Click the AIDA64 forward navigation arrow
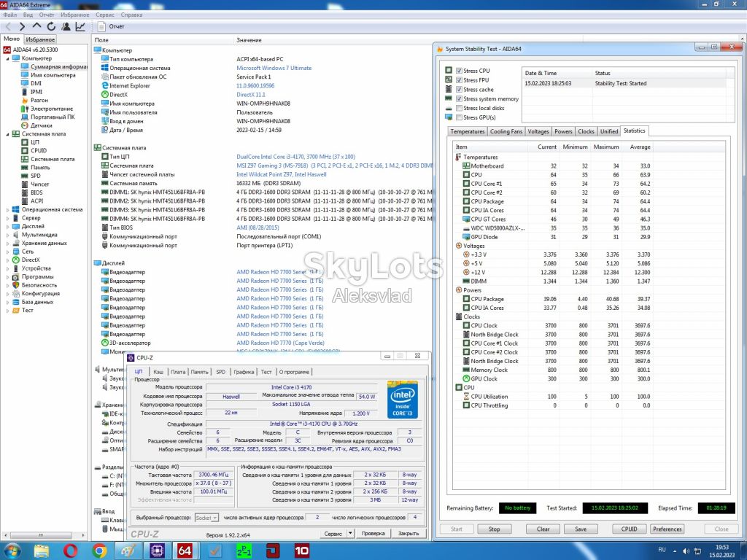This screenshot has height=560, width=747. coord(22,27)
